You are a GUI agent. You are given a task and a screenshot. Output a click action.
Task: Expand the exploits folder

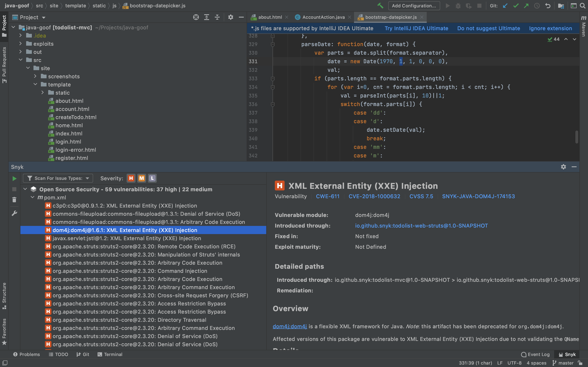pyautogui.click(x=20, y=44)
